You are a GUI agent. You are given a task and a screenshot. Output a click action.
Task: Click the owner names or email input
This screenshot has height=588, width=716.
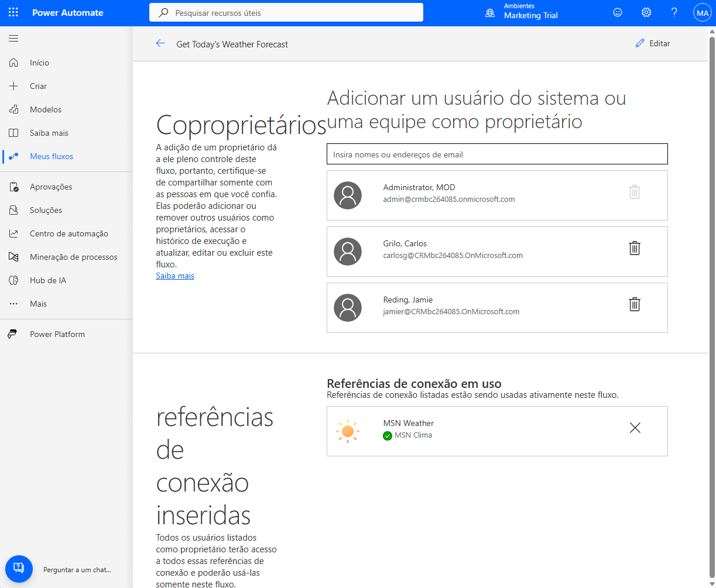click(x=497, y=154)
